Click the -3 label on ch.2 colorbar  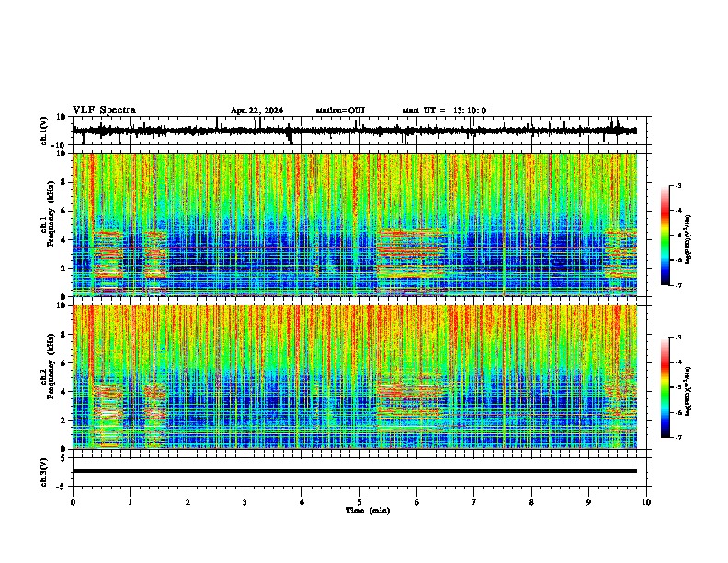tap(677, 338)
